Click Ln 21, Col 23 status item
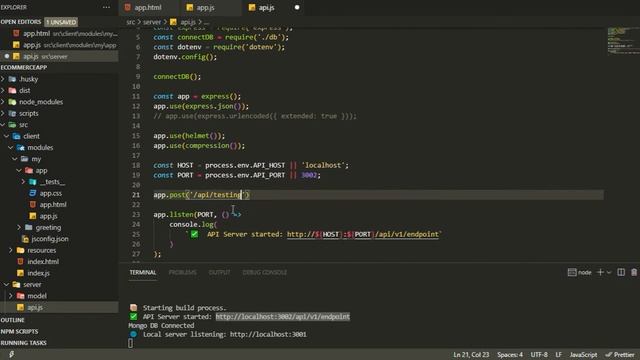This screenshot has width=640, height=360. pos(471,355)
